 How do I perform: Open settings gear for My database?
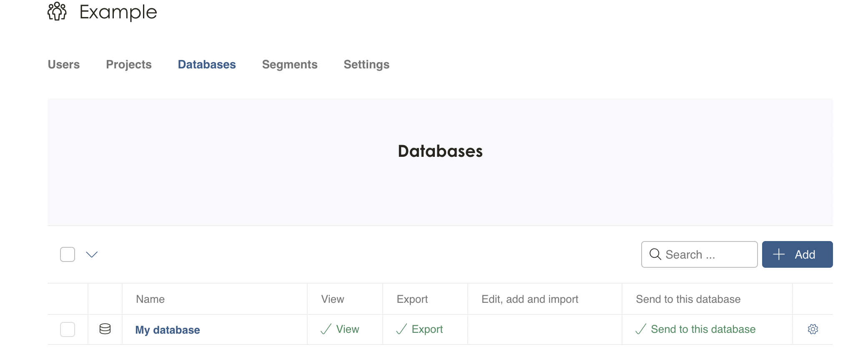pyautogui.click(x=813, y=329)
